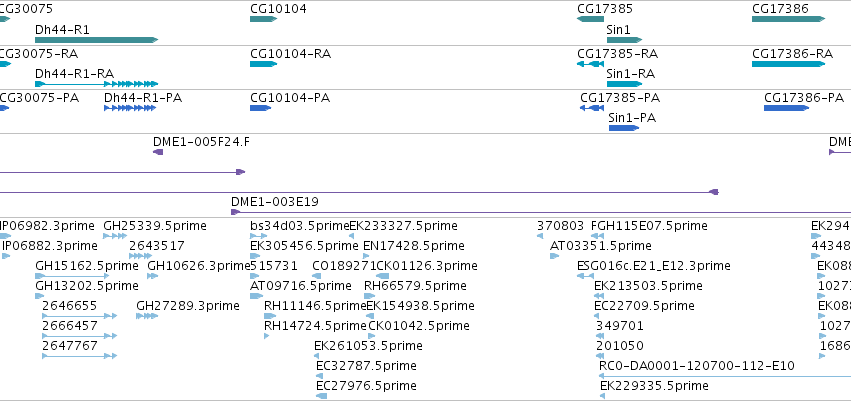Viewport: 851px width, 401px height.
Task: Click the 2646655 EST alignment line
Action: pos(79,316)
